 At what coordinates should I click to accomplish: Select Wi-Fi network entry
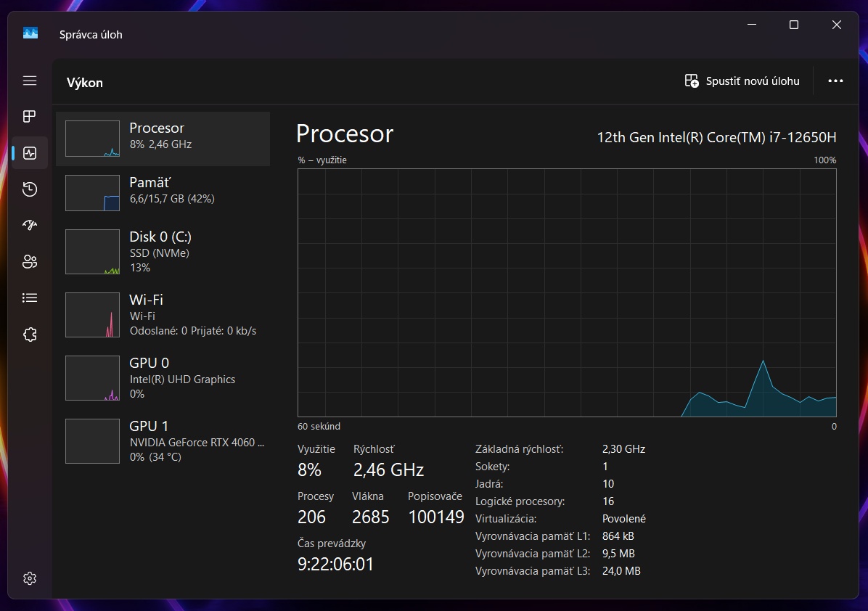pos(163,315)
